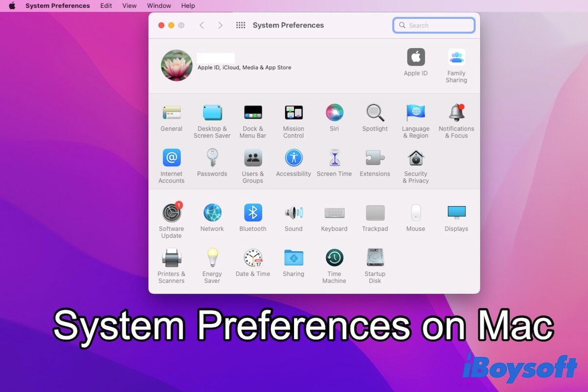Open Notifications & Focus settings
588x392 pixels.
tap(456, 113)
